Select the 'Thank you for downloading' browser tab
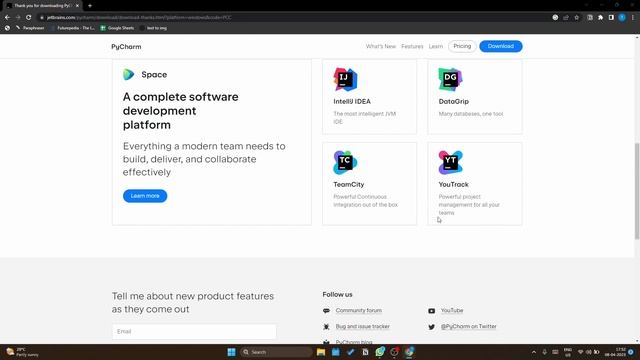640x360 pixels. 42,6
